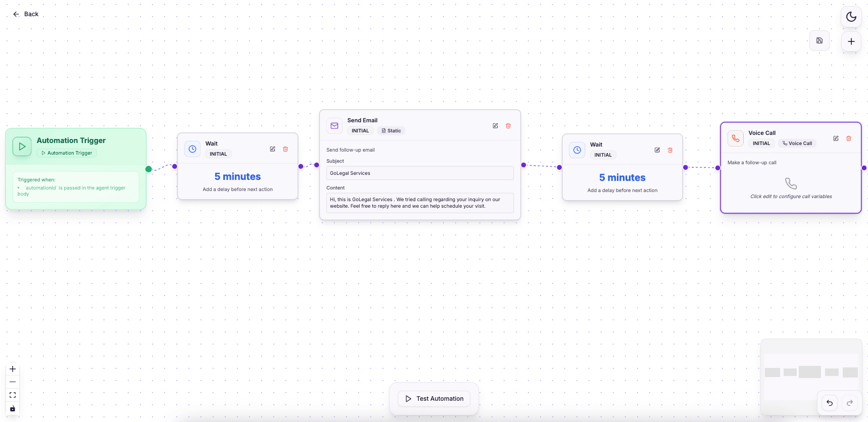Viewport: 868px width, 422px height.
Task: Click the Voice Call type badge
Action: coord(797,144)
